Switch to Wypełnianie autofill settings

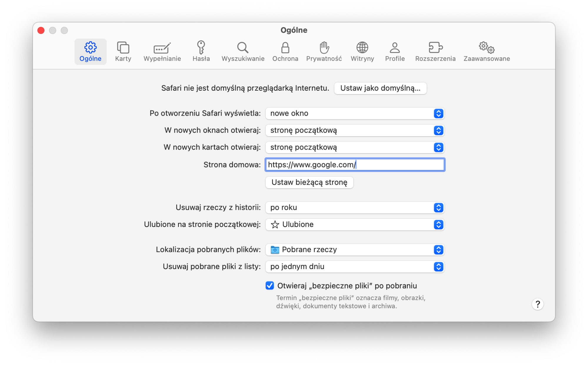coord(162,52)
